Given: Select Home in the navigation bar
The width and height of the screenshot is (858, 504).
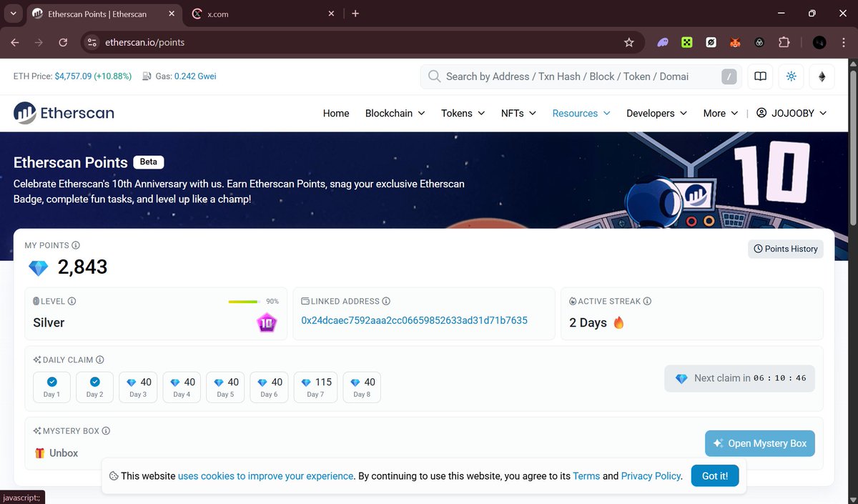Looking at the screenshot, I should 335,113.
